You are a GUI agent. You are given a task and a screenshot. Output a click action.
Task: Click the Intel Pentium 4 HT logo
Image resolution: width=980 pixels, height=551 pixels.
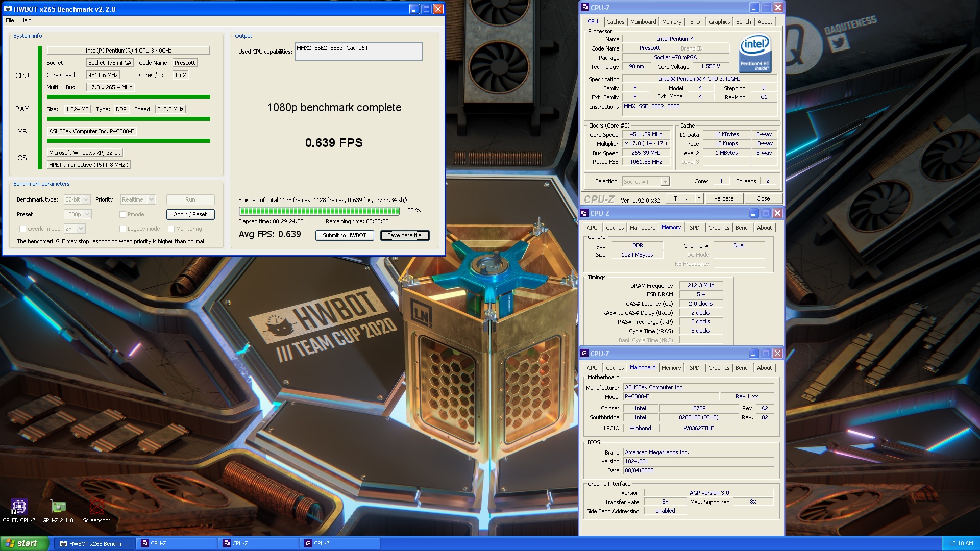pos(755,54)
